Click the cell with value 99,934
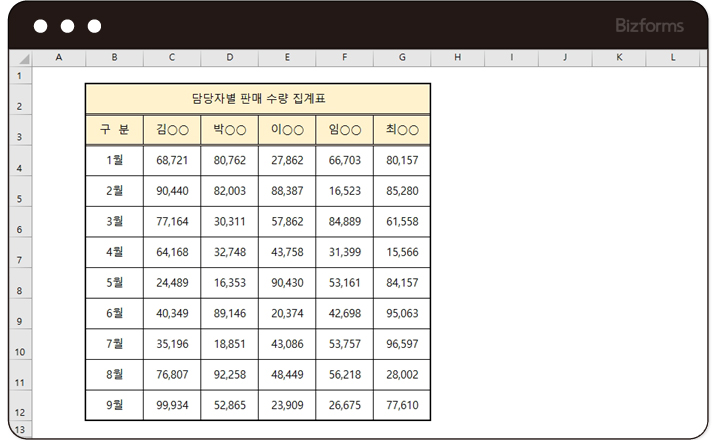715x440 pixels. pos(172,405)
